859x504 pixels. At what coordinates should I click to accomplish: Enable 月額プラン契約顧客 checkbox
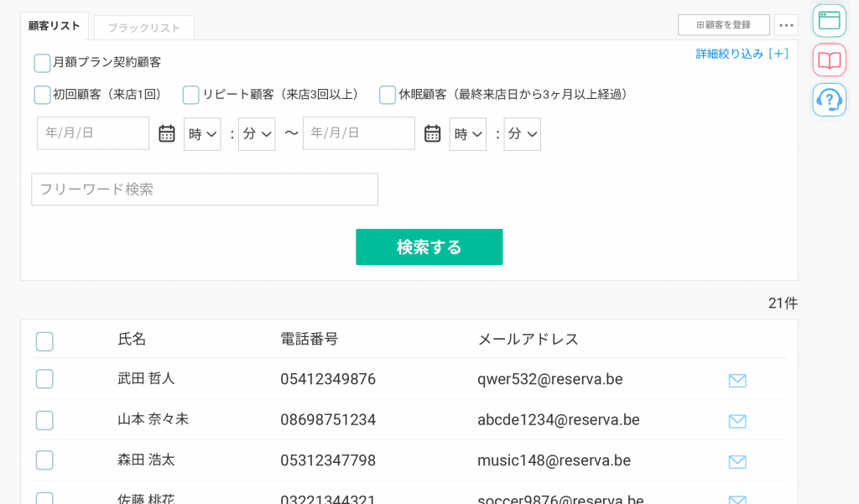coord(42,63)
